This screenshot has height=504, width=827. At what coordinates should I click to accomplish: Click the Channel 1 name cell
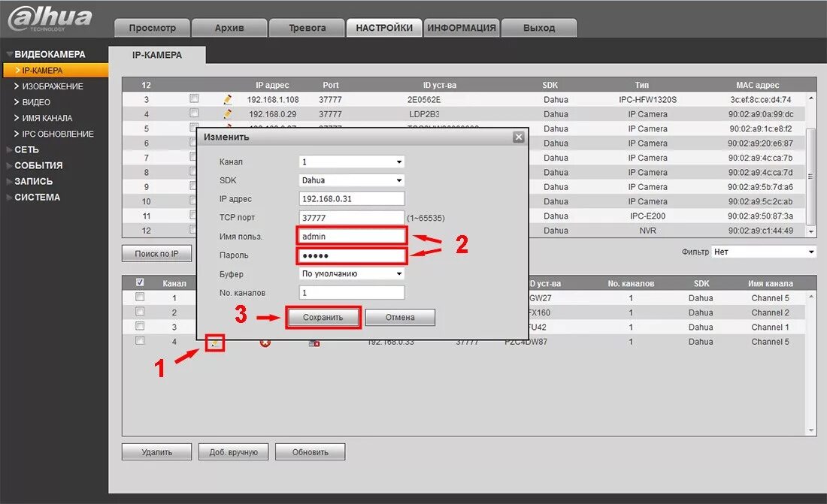pos(770,327)
